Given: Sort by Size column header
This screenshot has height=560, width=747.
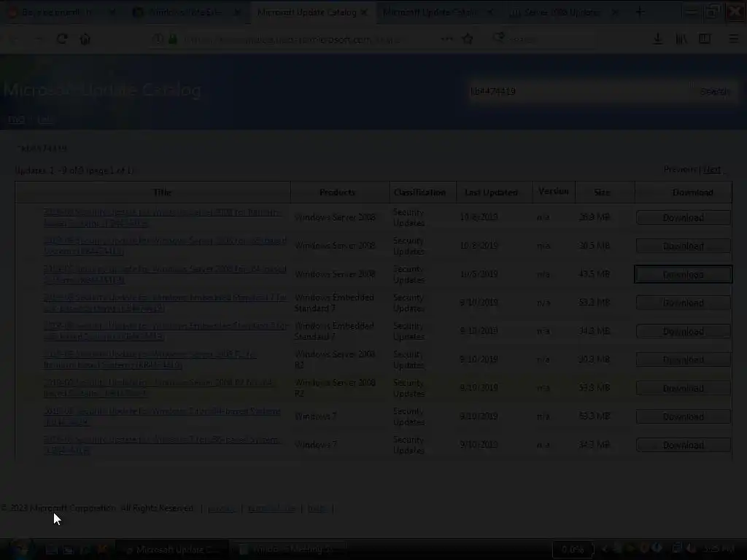Looking at the screenshot, I should (602, 192).
